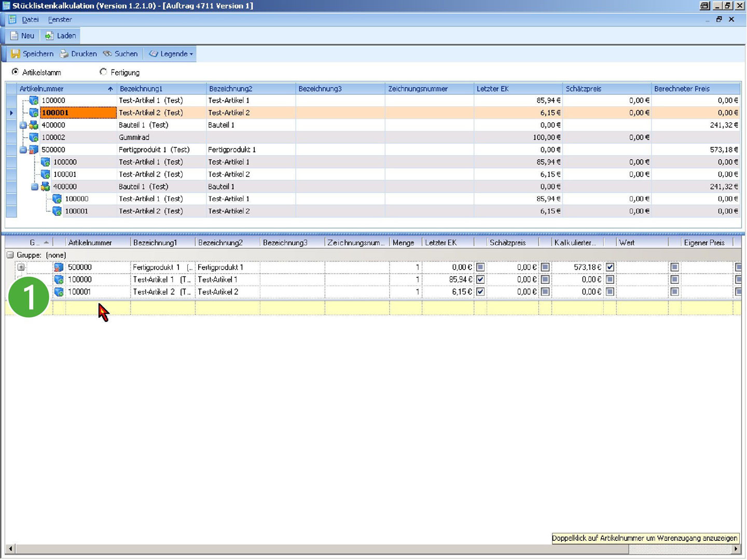Toggle Letzter EK checkbox for Fertigprodukt 1
Screen dimensions: 747x560
click(480, 268)
